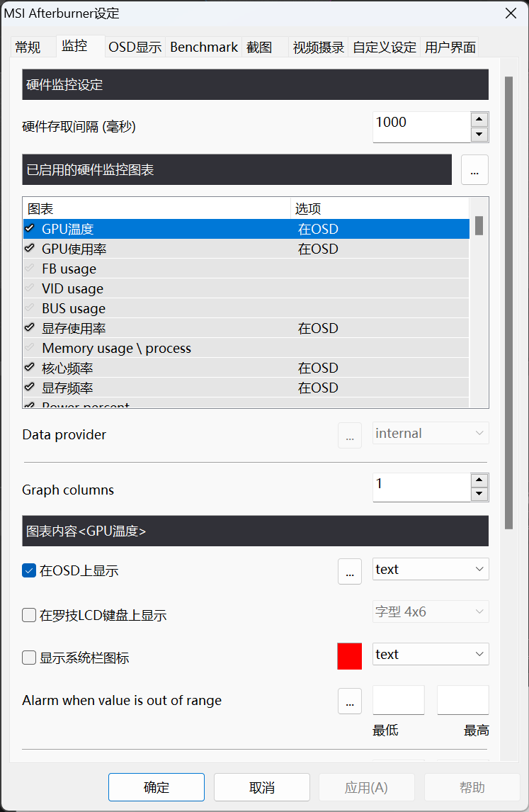The height and width of the screenshot is (812, 529).
Task: Enable the VID usage graph checkmark
Action: click(x=30, y=288)
